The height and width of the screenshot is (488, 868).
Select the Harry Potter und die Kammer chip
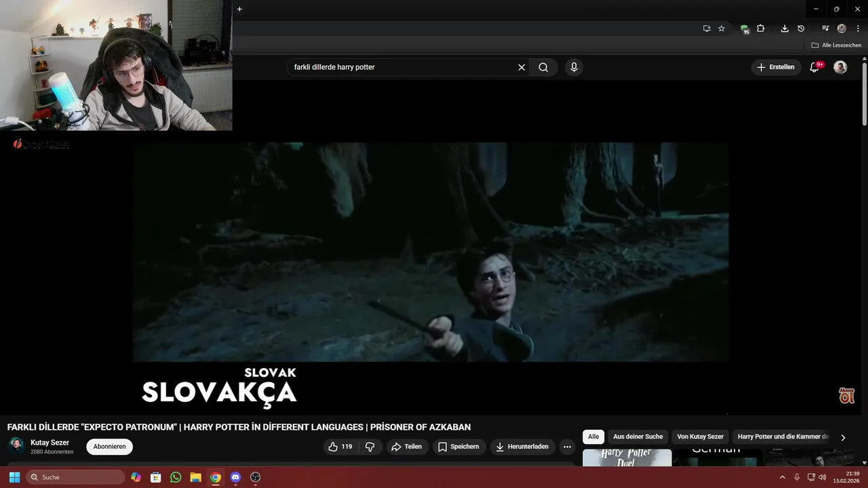coord(783,436)
